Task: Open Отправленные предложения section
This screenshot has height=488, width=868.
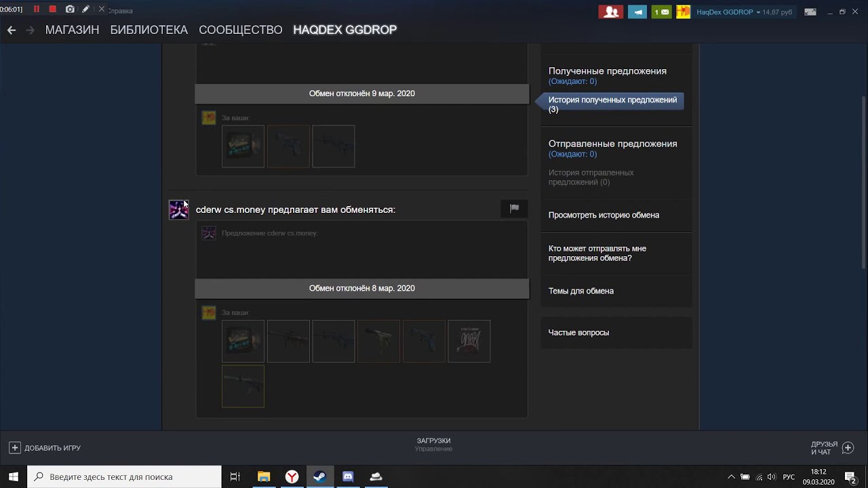Action: 612,144
